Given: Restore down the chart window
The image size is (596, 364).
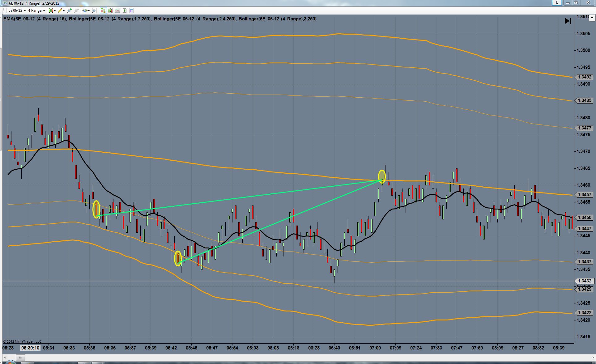Looking at the screenshot, I should pos(576,3).
